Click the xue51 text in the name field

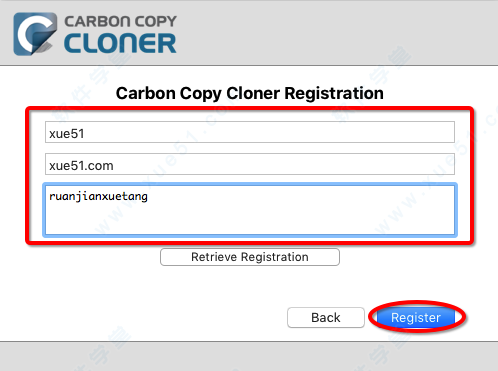click(x=67, y=134)
